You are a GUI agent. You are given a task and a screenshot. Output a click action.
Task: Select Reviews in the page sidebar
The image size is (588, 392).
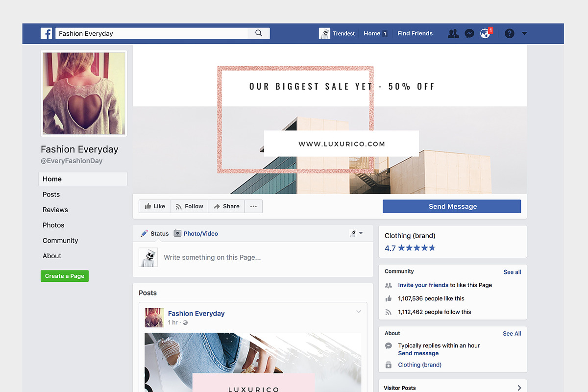coord(55,210)
